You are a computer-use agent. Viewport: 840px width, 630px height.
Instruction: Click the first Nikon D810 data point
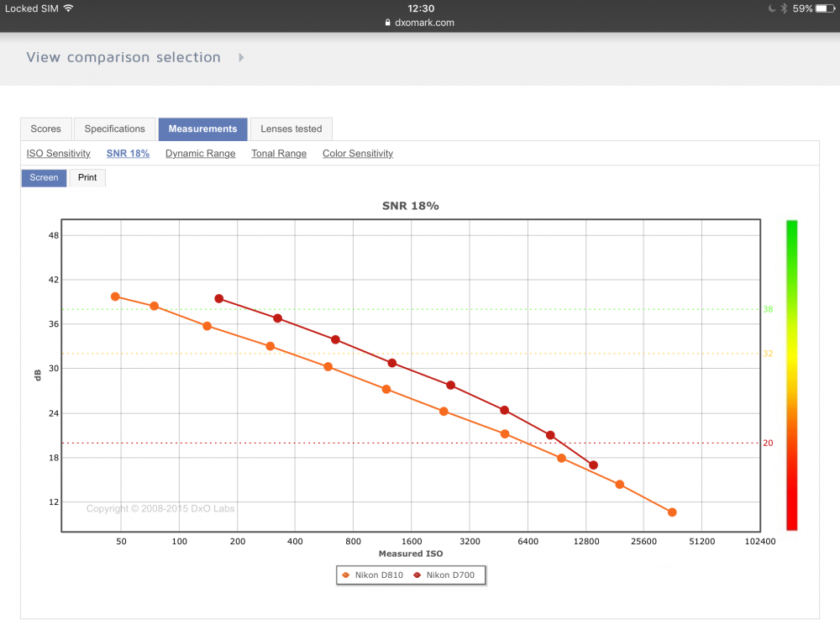pos(115,297)
